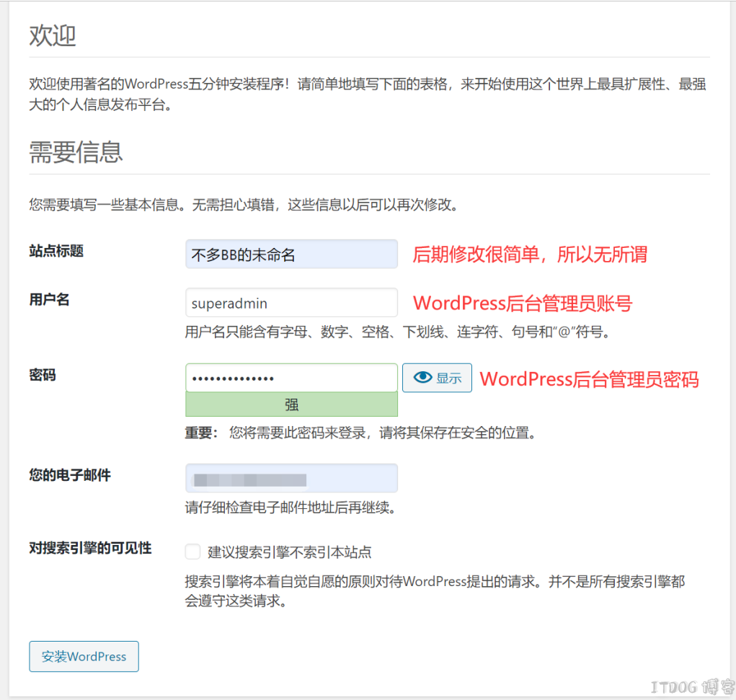Click the 安装WordPress button

(x=84, y=656)
